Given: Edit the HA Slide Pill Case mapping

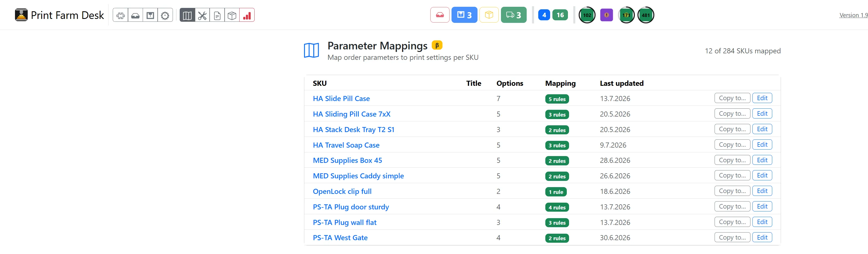Looking at the screenshot, I should (762, 98).
